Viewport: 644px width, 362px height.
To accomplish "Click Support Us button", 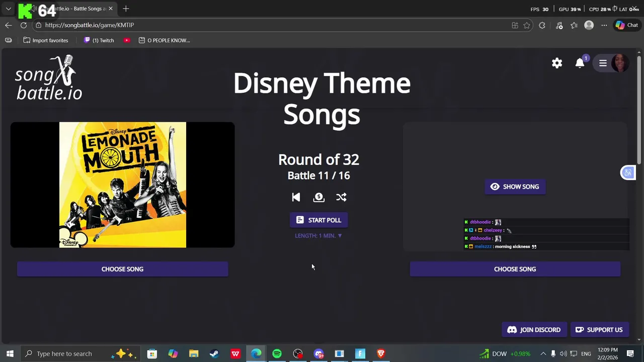I will coord(599,330).
